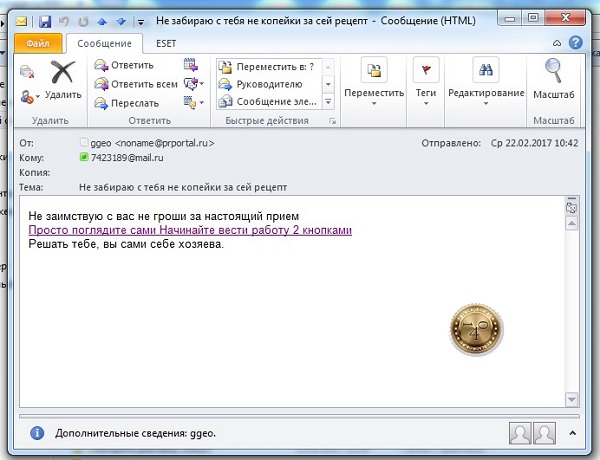Click Дополнительные сведения: ggeo. text

(x=135, y=434)
